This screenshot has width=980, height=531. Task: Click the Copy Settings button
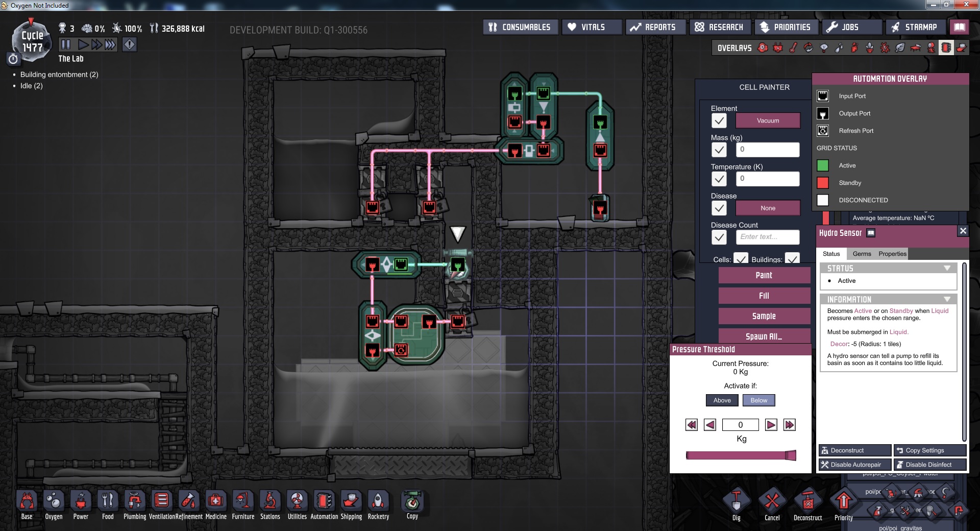click(929, 450)
